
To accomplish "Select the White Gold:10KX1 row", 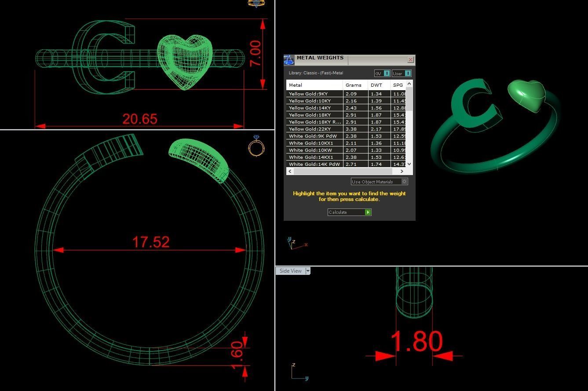I will tap(346, 143).
